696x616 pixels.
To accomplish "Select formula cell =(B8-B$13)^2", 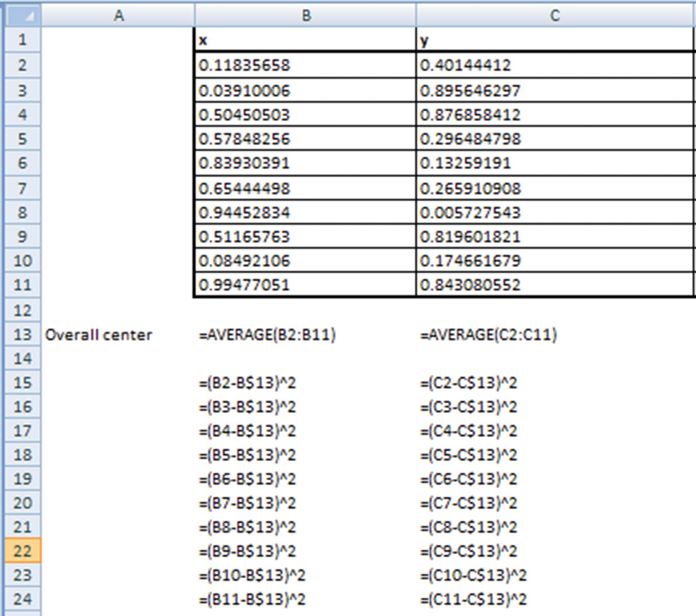I will (305, 527).
